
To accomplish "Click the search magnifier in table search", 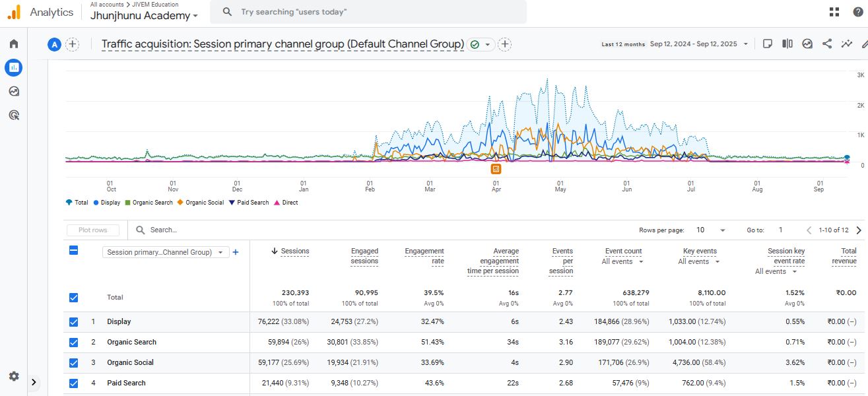I will (x=141, y=230).
